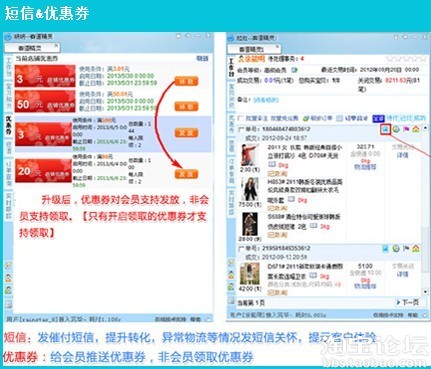The width and height of the screenshot is (431, 369).
Task: Click the blue remark link after 备注
Action: point(266,100)
